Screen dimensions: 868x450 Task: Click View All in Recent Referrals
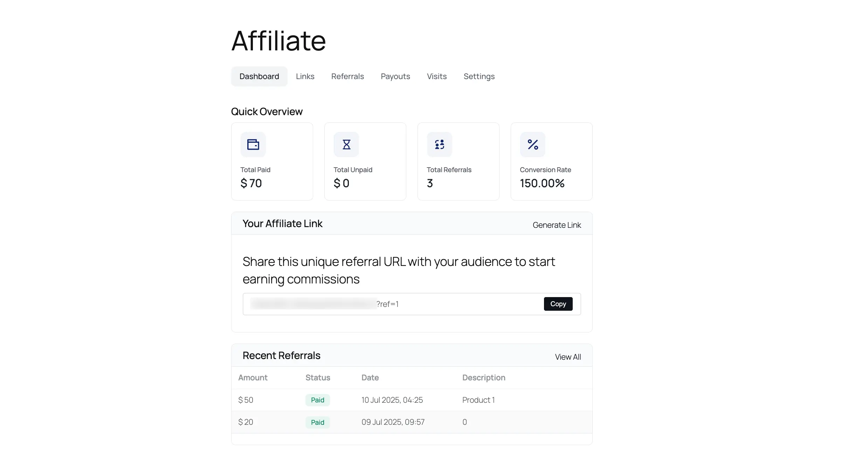568,357
